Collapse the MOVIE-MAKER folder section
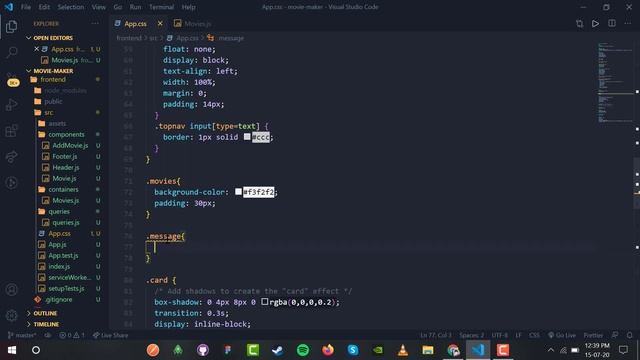The image size is (640, 360). tap(53, 71)
